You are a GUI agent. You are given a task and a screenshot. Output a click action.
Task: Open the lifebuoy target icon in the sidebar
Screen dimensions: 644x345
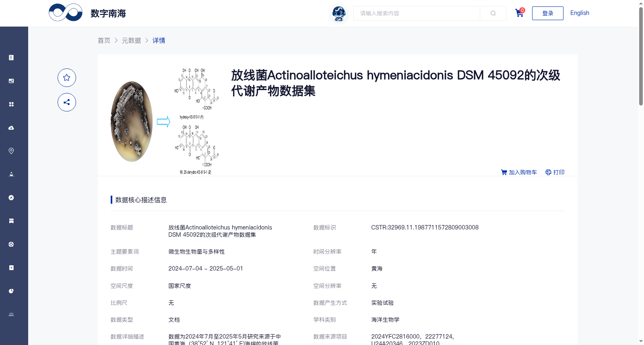pos(11,244)
